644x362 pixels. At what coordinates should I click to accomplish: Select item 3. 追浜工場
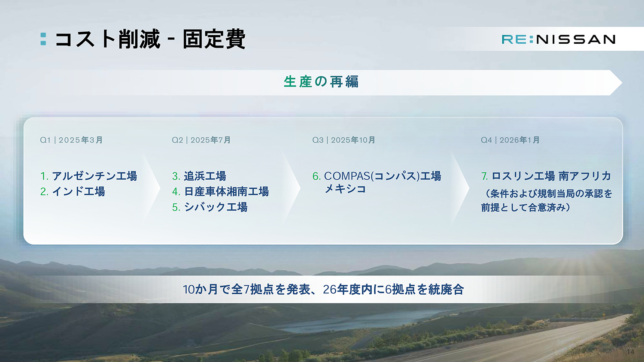point(199,176)
